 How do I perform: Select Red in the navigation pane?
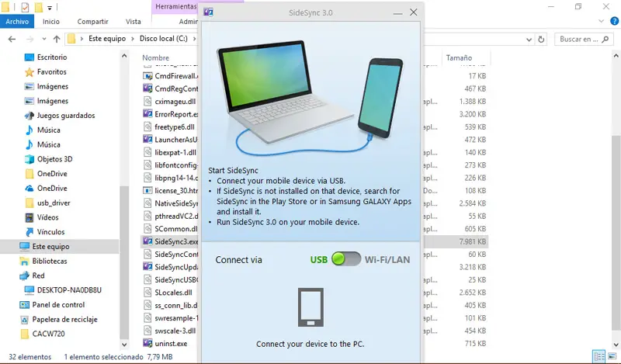pyautogui.click(x=38, y=276)
